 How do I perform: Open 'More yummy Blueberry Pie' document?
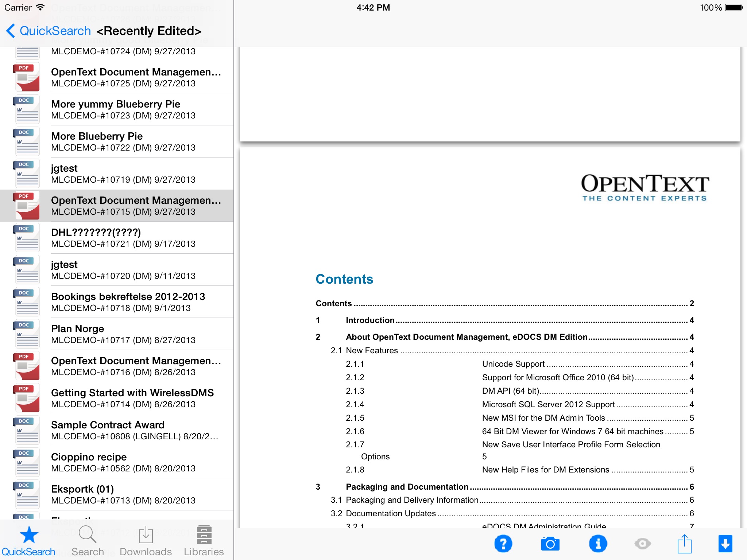pyautogui.click(x=117, y=109)
